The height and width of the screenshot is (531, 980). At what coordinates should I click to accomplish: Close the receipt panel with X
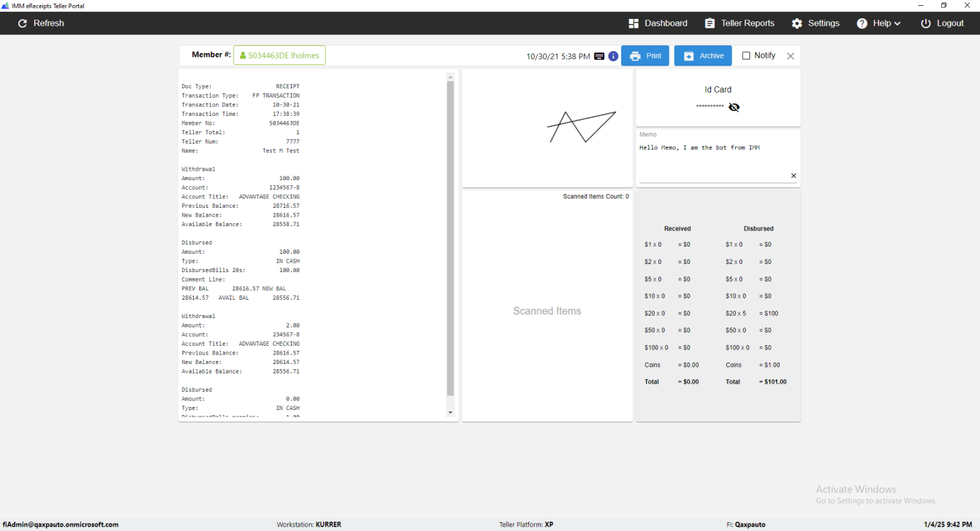[x=790, y=56]
